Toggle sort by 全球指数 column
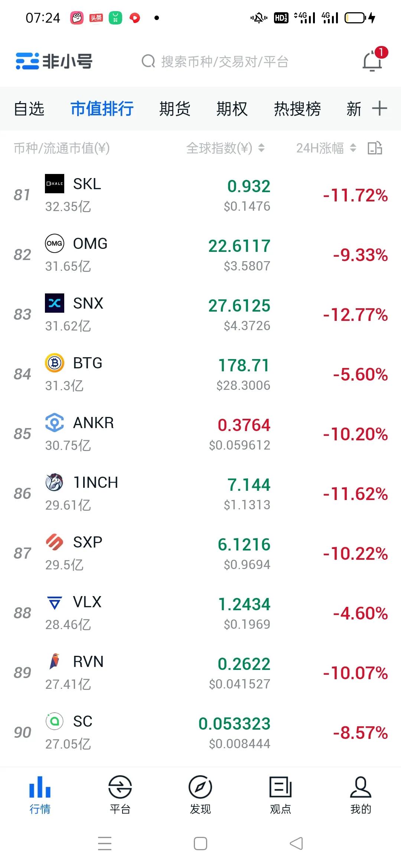The width and height of the screenshot is (401, 868). (225, 148)
